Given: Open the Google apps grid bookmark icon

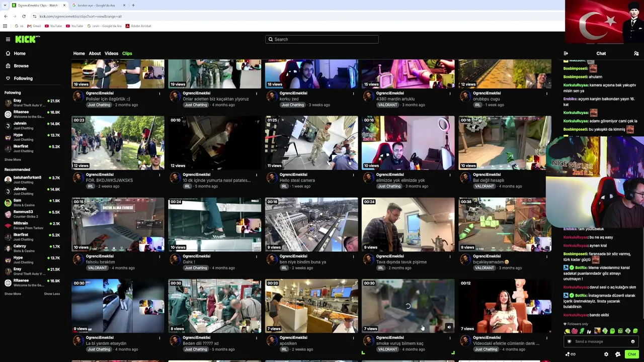Looking at the screenshot, I should [x=5, y=26].
